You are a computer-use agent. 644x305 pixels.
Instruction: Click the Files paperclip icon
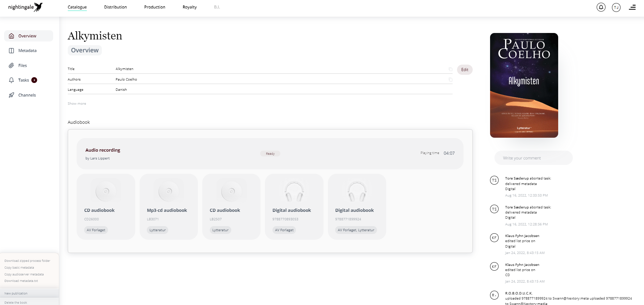point(11,66)
